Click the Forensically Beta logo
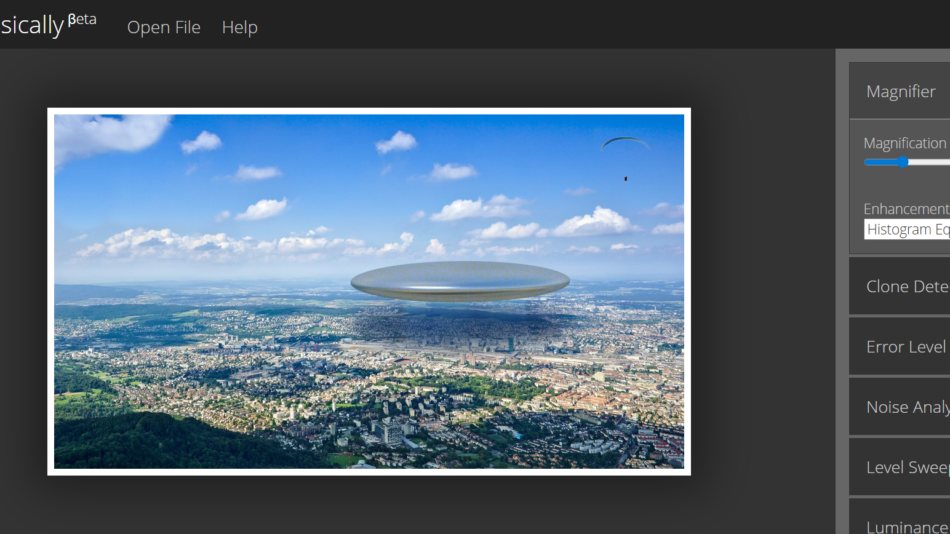This screenshot has height=534, width=950. point(32,26)
